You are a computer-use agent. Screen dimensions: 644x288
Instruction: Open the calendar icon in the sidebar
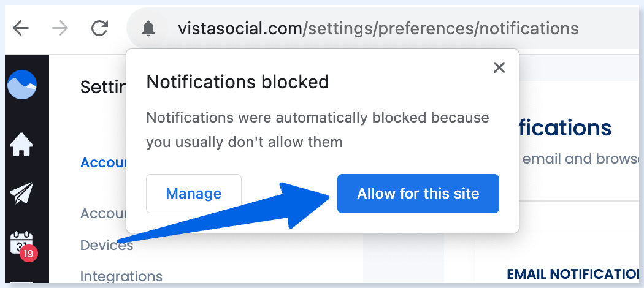click(22, 241)
